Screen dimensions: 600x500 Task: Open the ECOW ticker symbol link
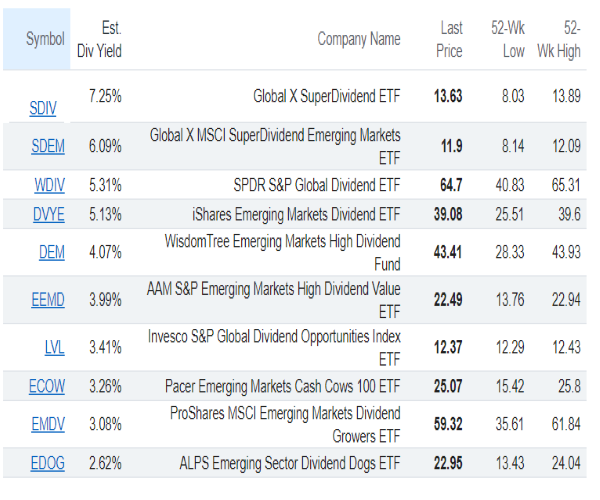coord(47,385)
